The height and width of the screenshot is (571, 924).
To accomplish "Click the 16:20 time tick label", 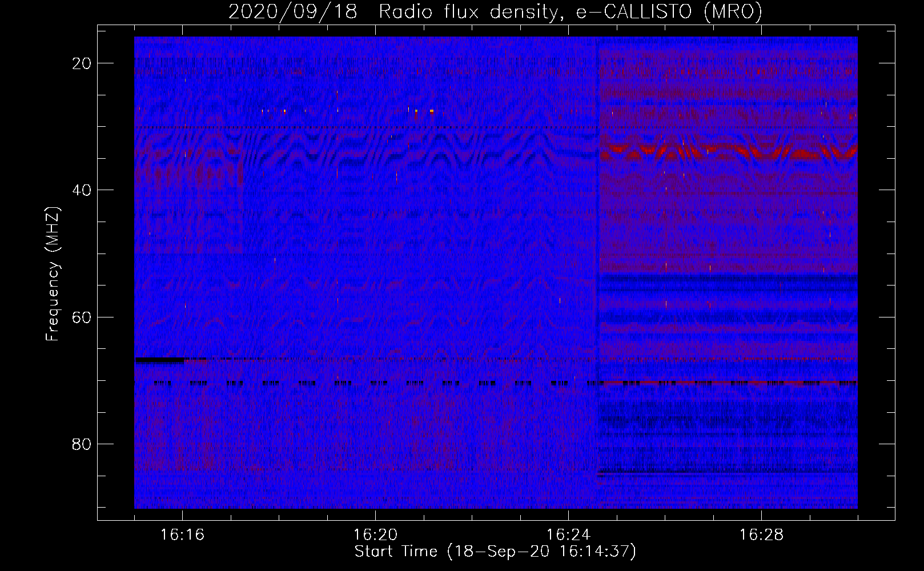I will [375, 535].
